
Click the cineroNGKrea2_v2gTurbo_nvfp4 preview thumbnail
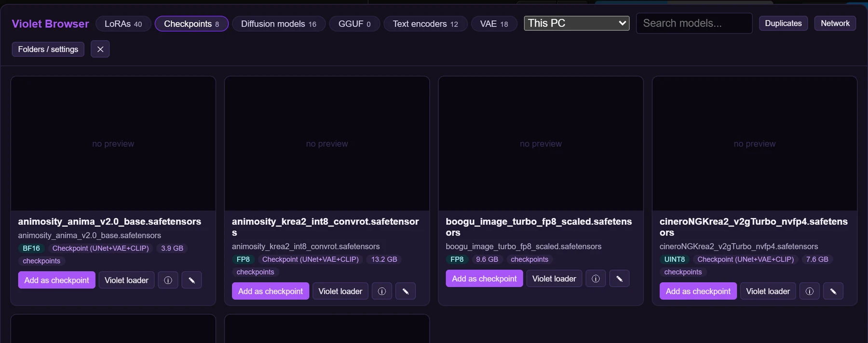755,144
